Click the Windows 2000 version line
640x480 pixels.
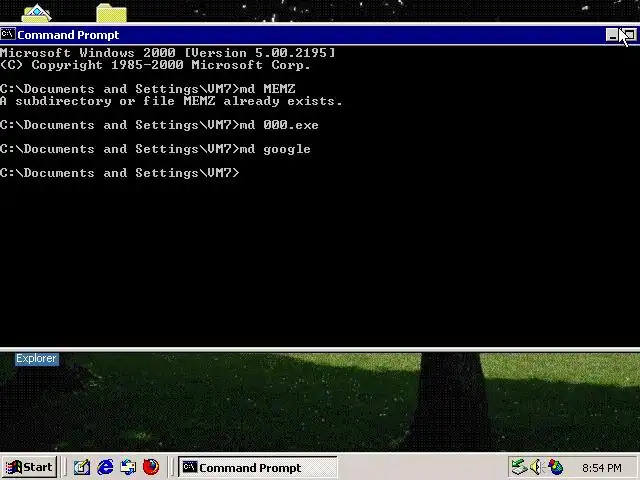(168, 53)
